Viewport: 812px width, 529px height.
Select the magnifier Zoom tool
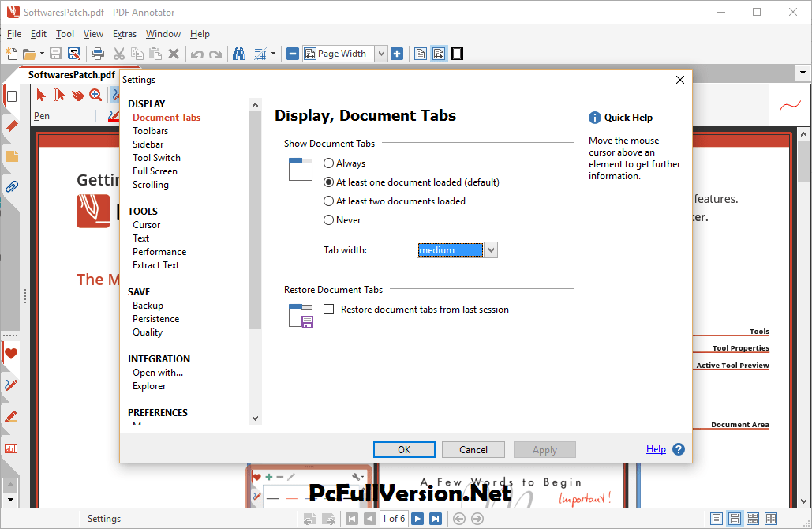pyautogui.click(x=95, y=95)
